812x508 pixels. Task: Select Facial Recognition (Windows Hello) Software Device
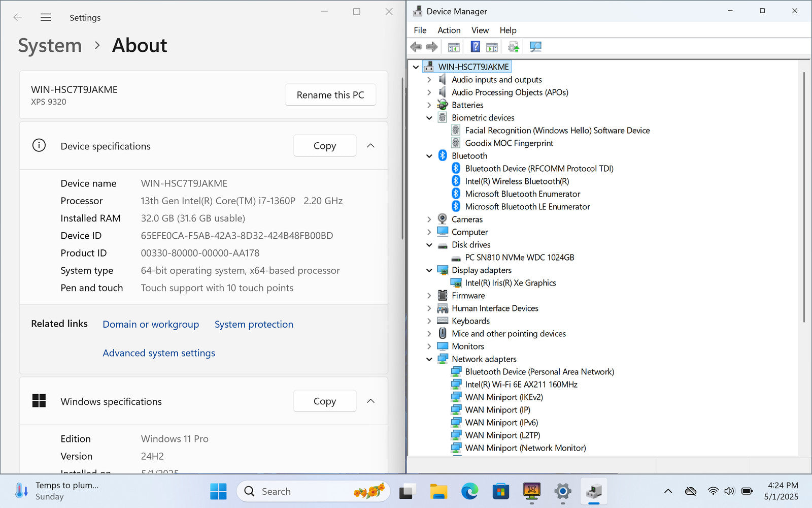pyautogui.click(x=557, y=131)
